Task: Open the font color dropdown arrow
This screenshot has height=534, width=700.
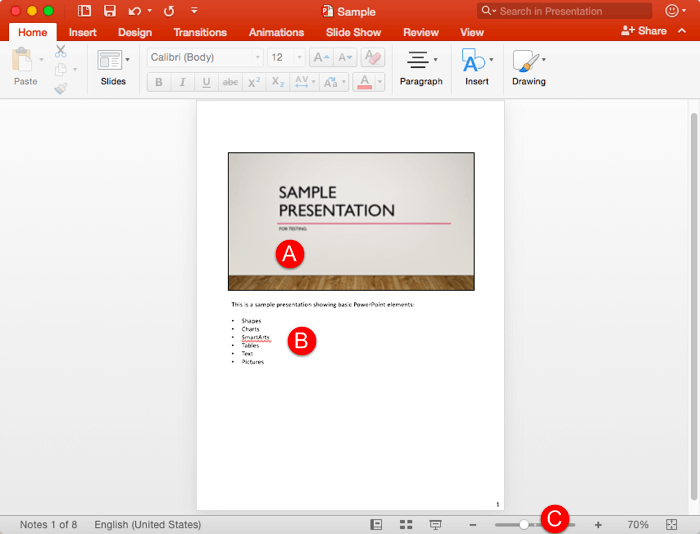Action: [x=380, y=82]
